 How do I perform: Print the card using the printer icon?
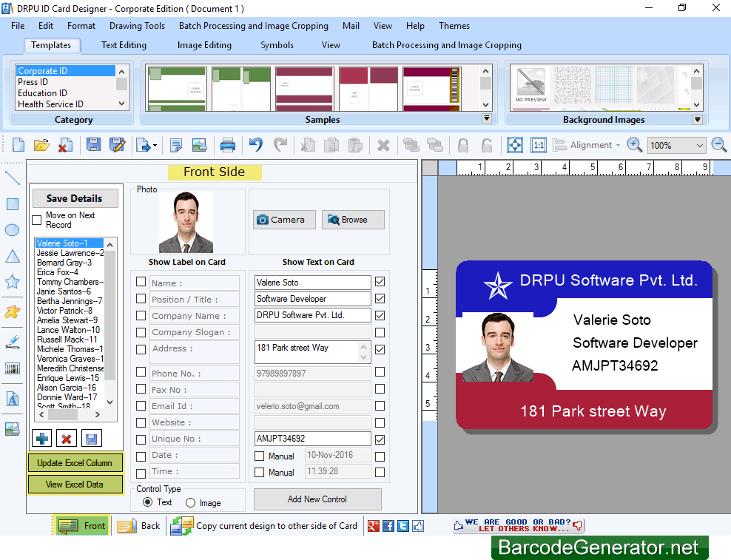point(227,145)
